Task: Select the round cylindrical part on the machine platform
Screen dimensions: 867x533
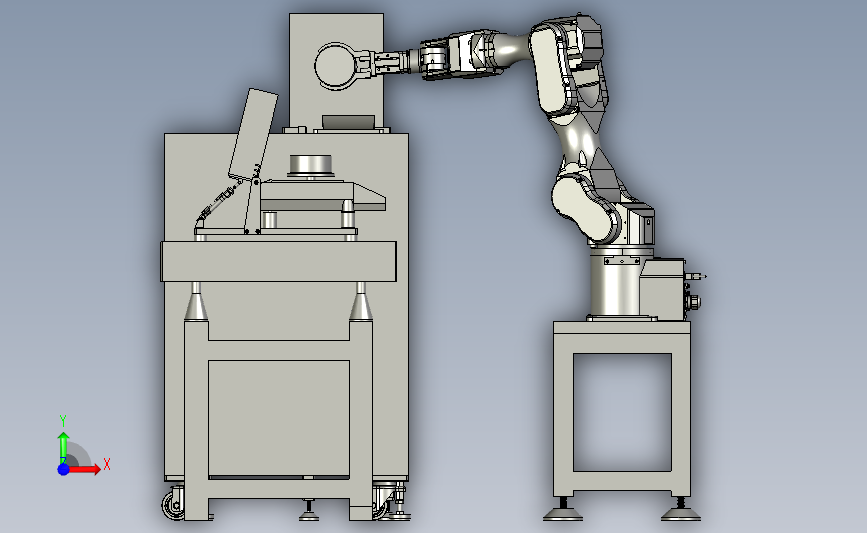Action: (311, 165)
